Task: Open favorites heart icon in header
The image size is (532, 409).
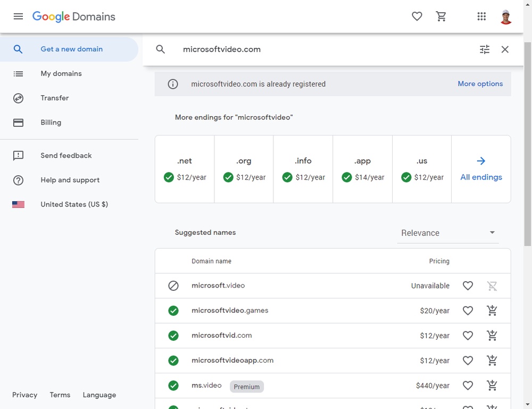Action: (417, 17)
